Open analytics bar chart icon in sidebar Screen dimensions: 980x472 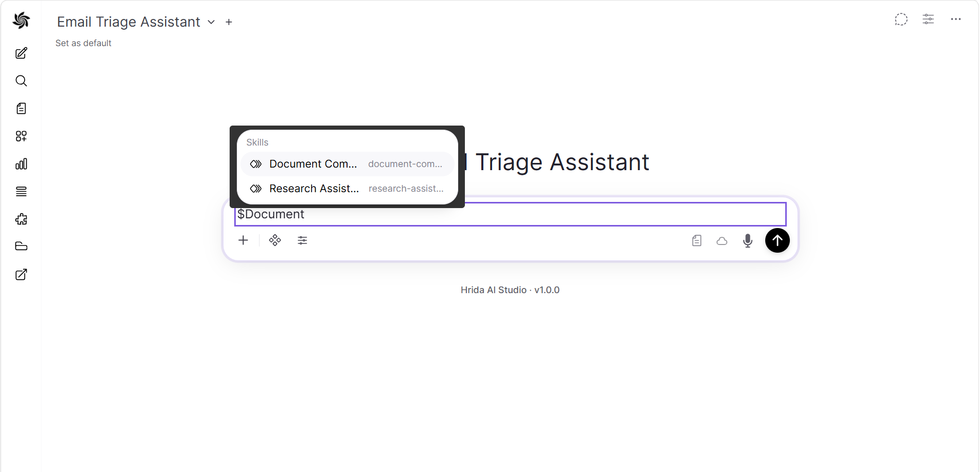pyautogui.click(x=21, y=164)
